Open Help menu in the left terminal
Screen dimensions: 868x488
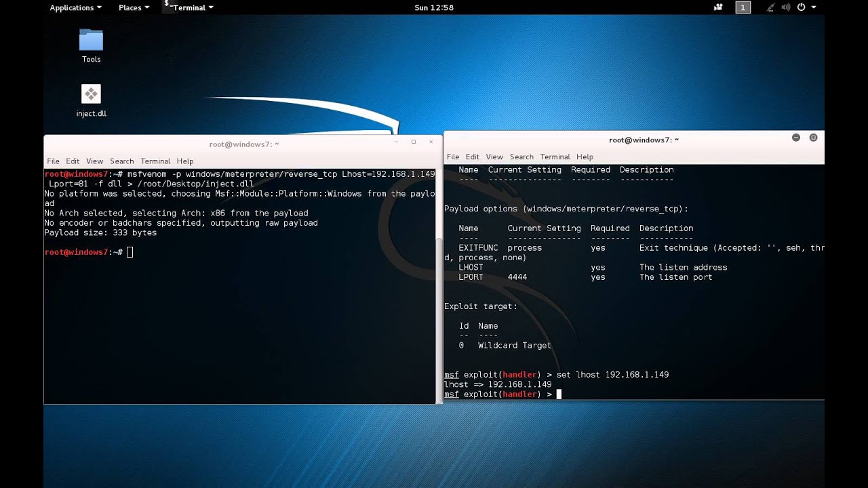pos(185,161)
